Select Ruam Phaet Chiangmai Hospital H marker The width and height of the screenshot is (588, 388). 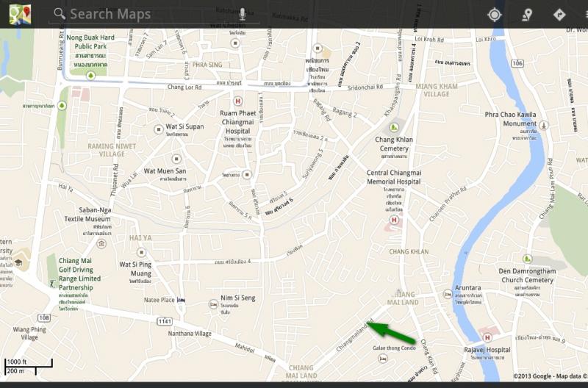pyautogui.click(x=237, y=101)
